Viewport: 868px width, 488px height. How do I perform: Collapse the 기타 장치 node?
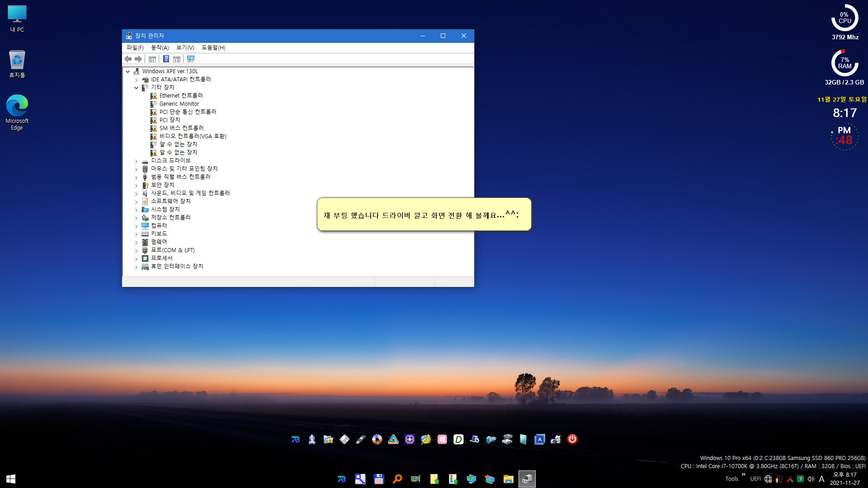tap(137, 88)
